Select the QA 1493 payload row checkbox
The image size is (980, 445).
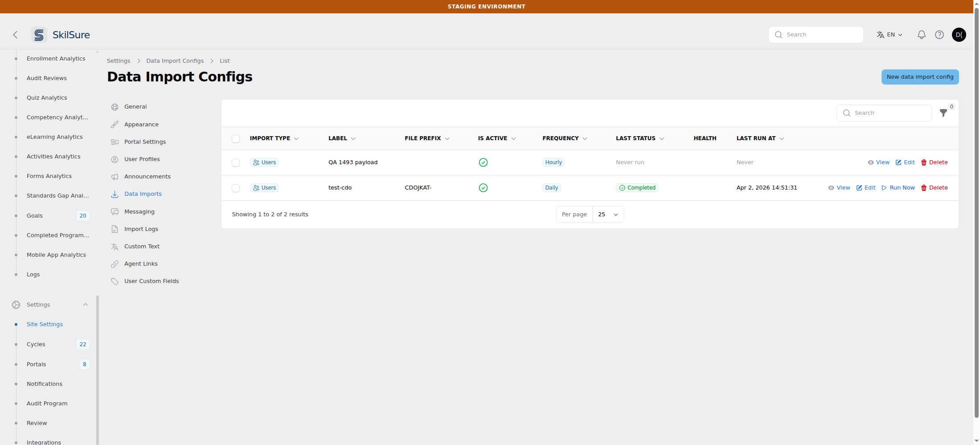tap(236, 163)
